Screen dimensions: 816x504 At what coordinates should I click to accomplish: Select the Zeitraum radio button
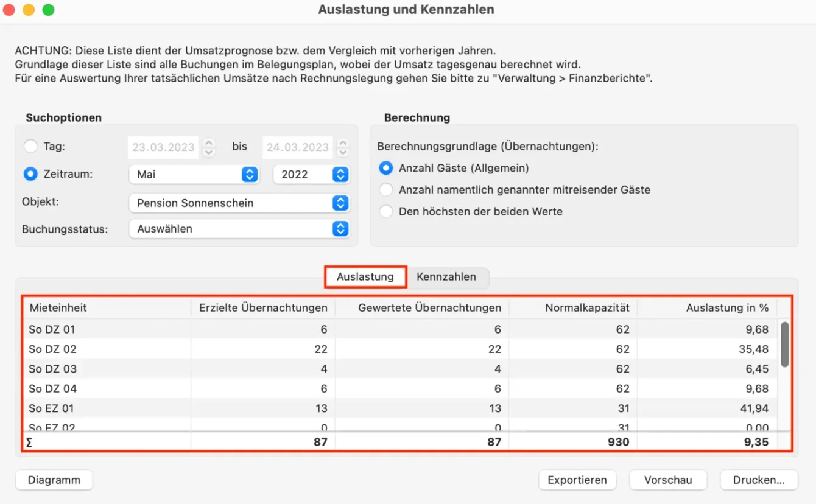(x=30, y=174)
